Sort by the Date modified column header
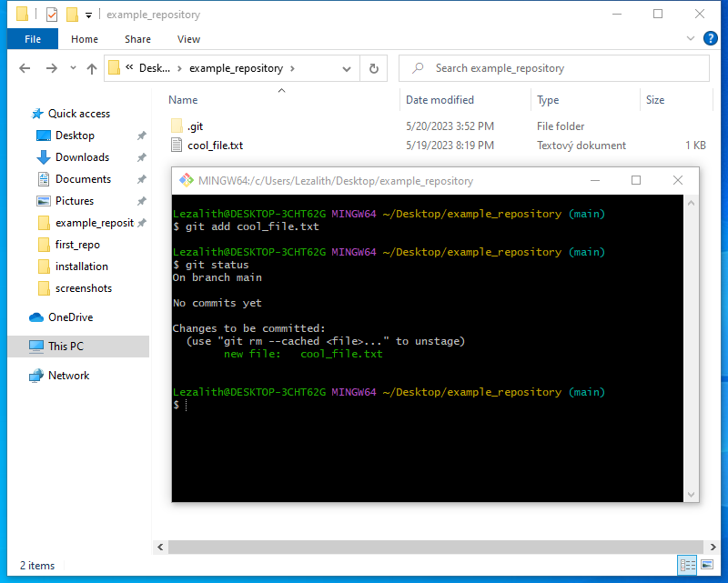The width and height of the screenshot is (728, 583). pos(440,100)
